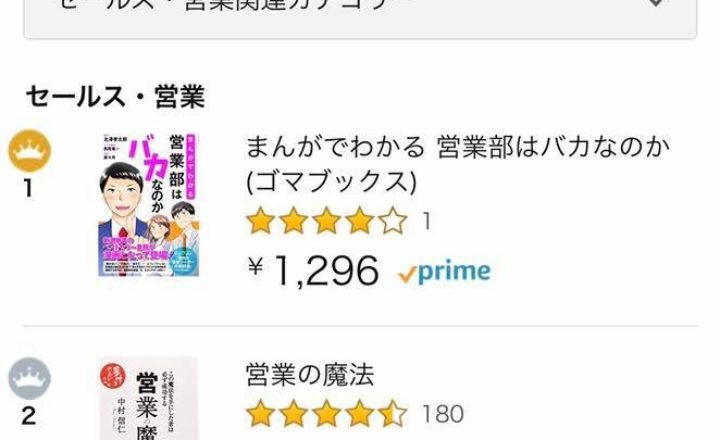Click the star rating of 営業の魔法
The image size is (720, 440).
pos(327,413)
